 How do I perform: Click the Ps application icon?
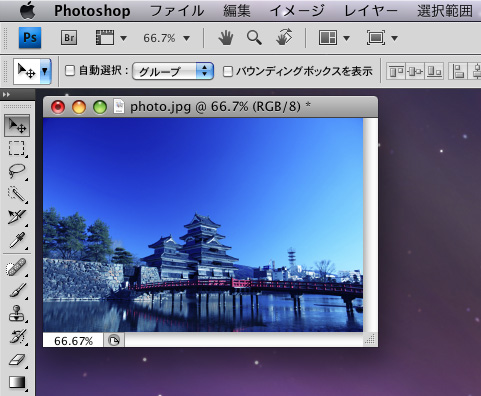click(30, 38)
